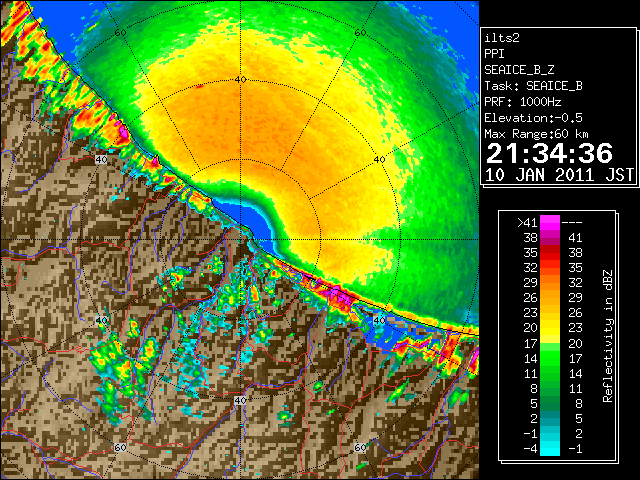Pick the magenta >41 dBZ legend swatch
The height and width of the screenshot is (480, 640).
550,222
